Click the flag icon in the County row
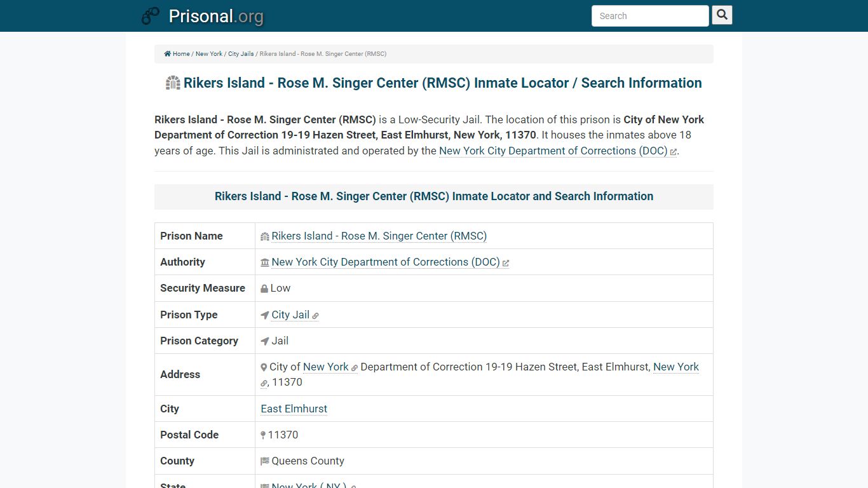Screen dimensions: 868x488 [265, 461]
